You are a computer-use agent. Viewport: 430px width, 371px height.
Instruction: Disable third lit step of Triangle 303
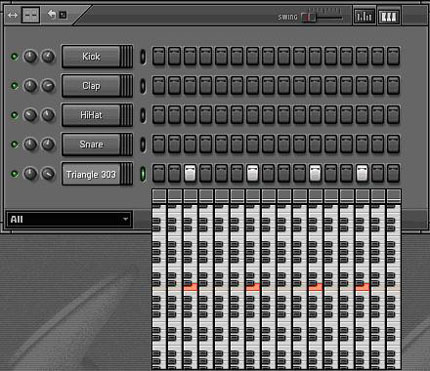(x=315, y=173)
